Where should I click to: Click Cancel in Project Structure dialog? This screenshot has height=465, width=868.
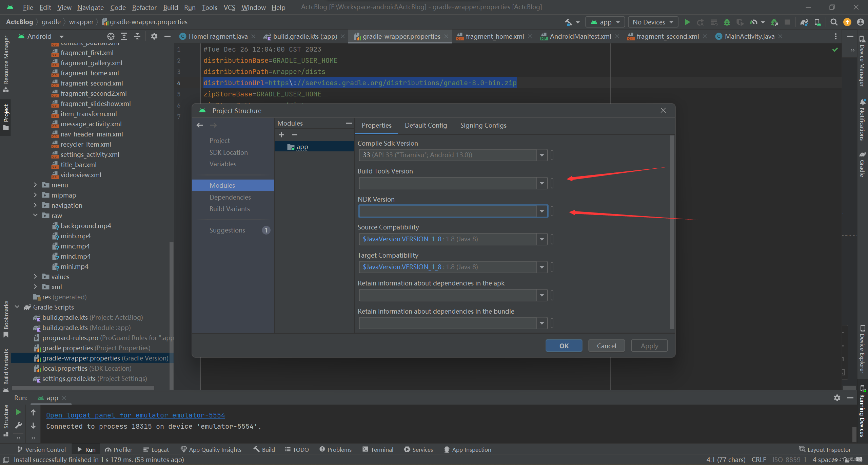click(x=606, y=346)
